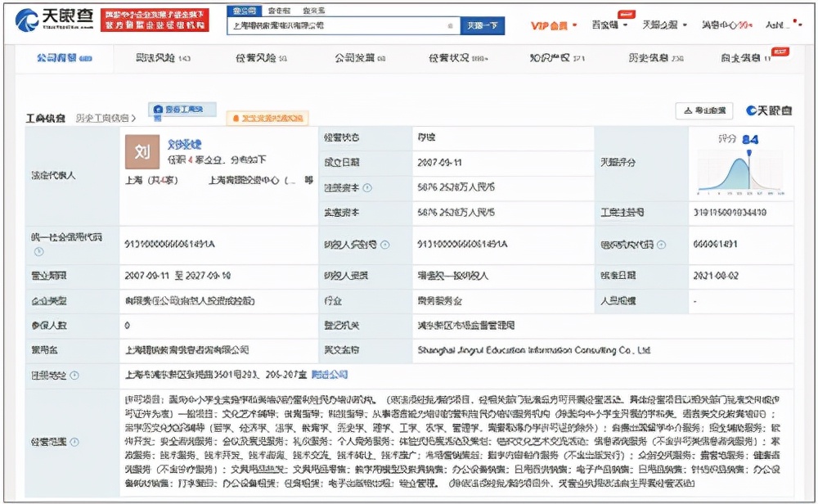Click the blue 工商快照 button
The height and width of the screenshot is (504, 818).
(182, 110)
